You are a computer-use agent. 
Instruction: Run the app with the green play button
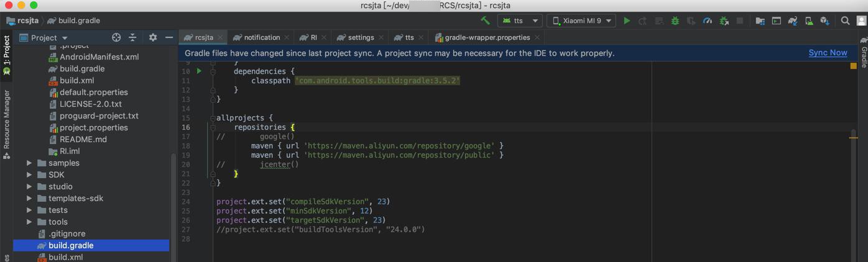pyautogui.click(x=627, y=20)
